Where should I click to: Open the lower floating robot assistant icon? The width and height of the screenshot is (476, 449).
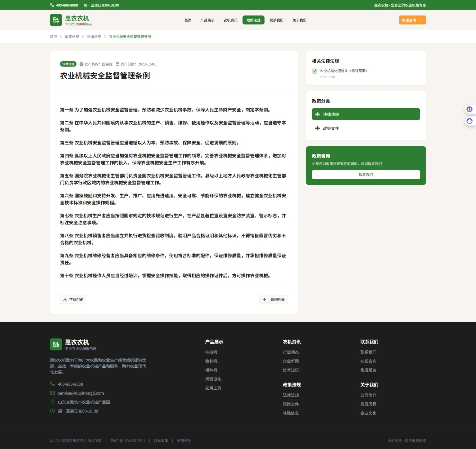[x=469, y=121]
